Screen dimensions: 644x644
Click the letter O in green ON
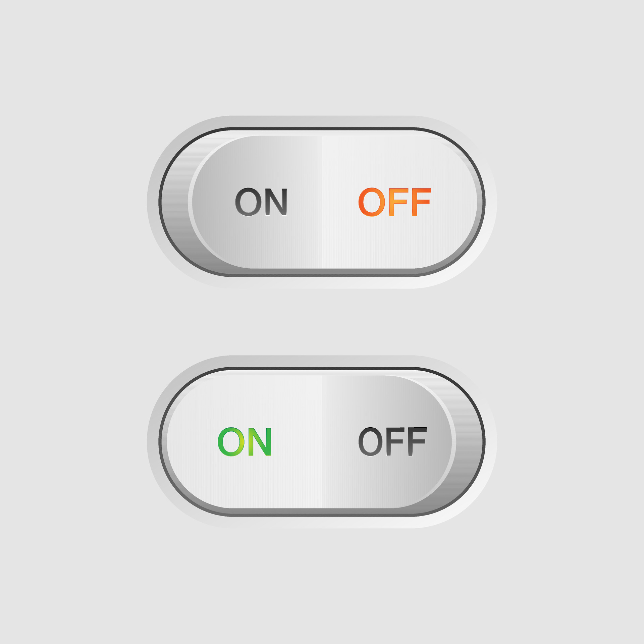(x=231, y=442)
